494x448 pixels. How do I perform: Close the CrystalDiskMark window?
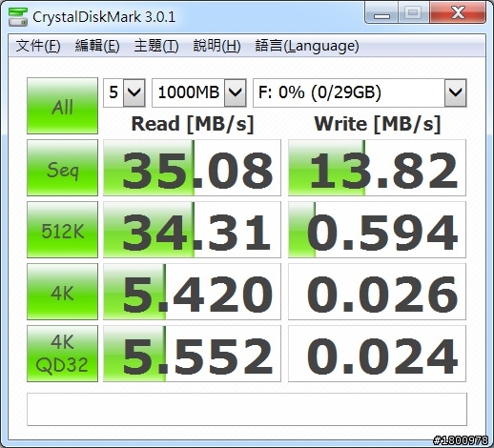point(458,12)
